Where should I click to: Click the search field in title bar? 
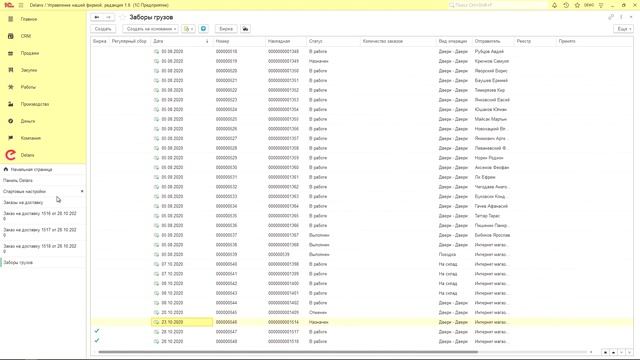(497, 5)
